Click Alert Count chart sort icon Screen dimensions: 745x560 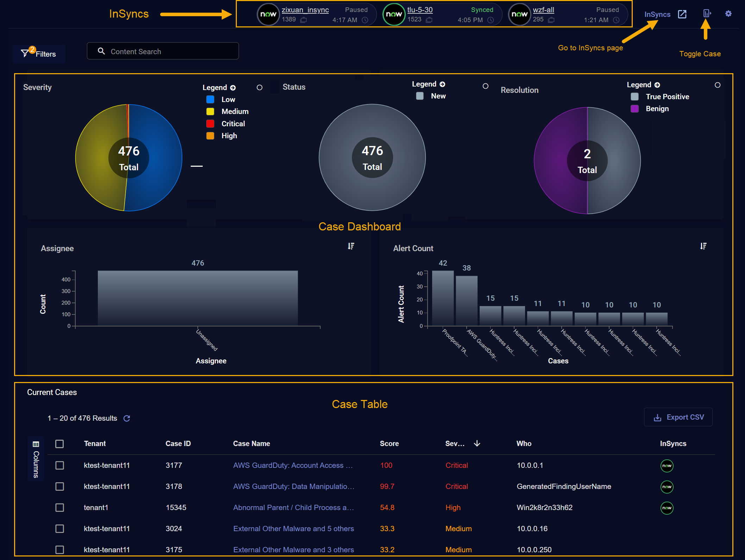tap(703, 246)
